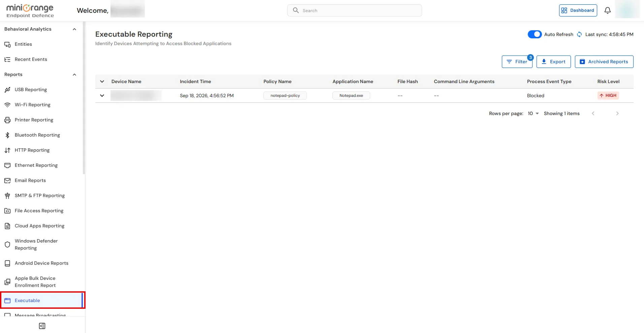Click the Wi-Fi Reporting signal icon
The height and width of the screenshot is (333, 644).
[7, 105]
